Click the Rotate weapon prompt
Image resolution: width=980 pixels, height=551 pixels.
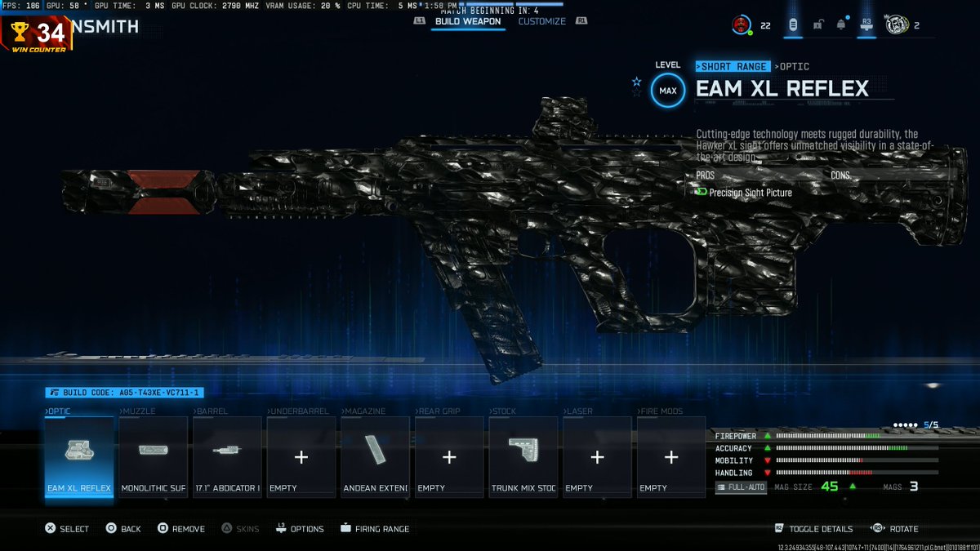(x=894, y=529)
